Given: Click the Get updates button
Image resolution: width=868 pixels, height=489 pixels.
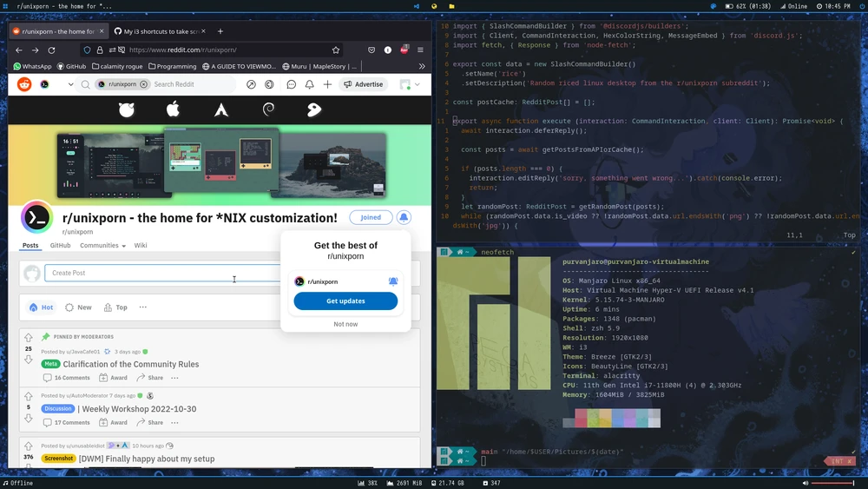Looking at the screenshot, I should (x=345, y=301).
